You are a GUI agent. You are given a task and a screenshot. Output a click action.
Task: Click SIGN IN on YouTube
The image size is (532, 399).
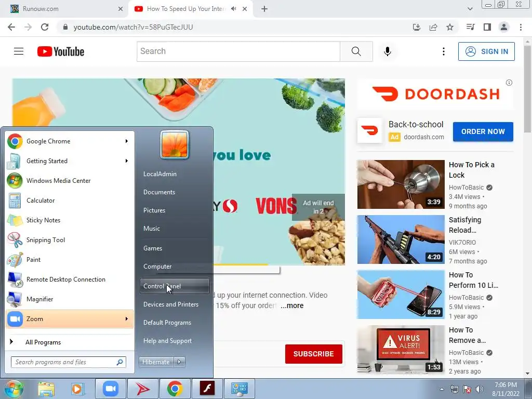point(486,51)
